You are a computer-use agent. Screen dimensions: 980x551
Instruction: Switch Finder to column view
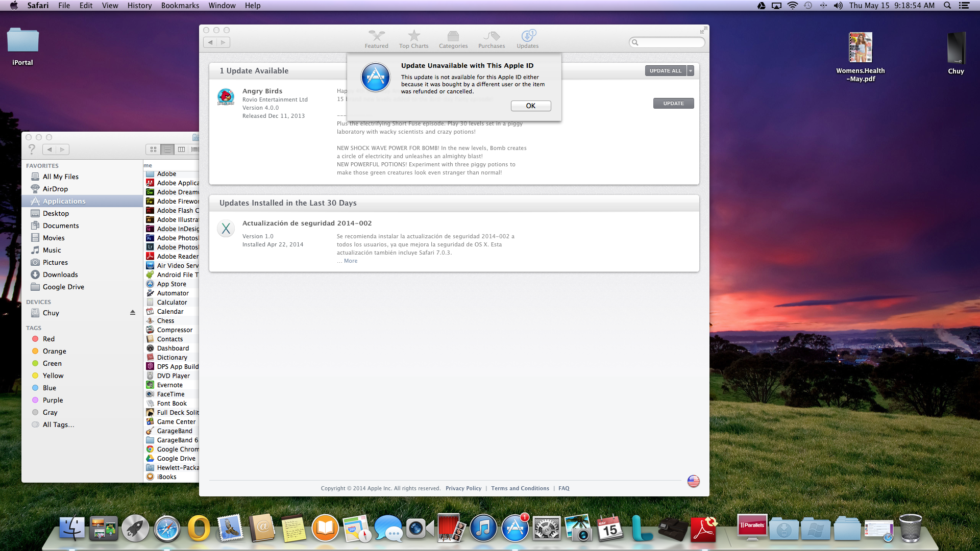pyautogui.click(x=181, y=149)
